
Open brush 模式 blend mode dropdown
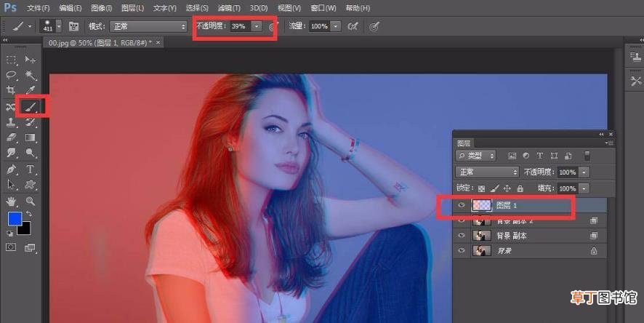point(148,26)
